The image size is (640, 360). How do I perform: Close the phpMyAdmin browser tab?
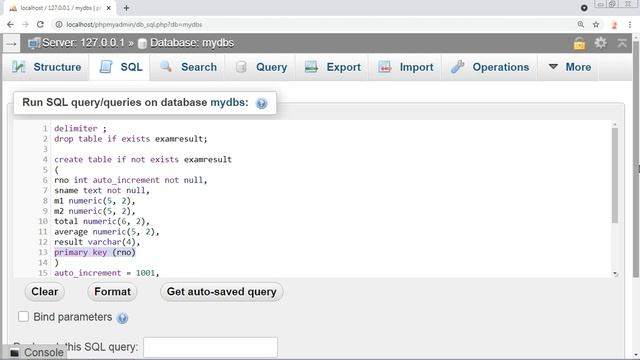[109, 8]
